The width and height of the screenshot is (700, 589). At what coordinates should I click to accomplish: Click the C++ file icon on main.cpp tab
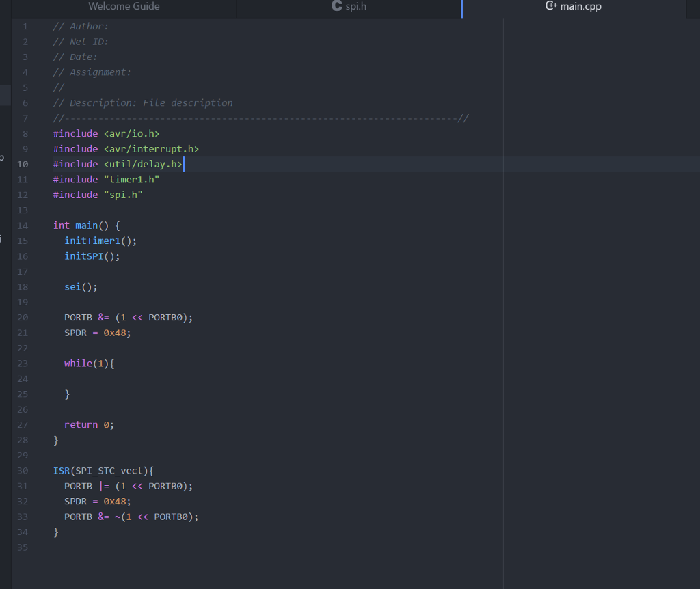pos(550,7)
